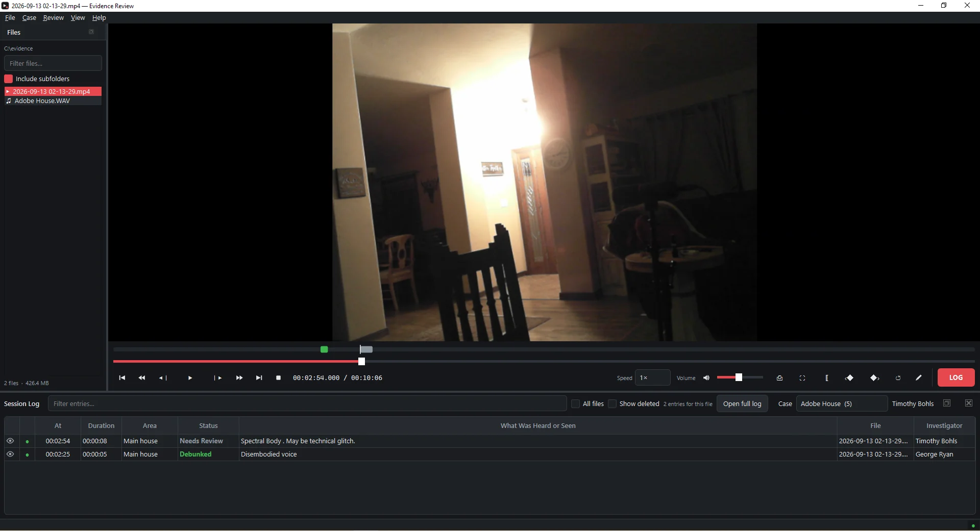980x531 pixels.
Task: Click the Files panel undock icon
Action: [x=91, y=32]
